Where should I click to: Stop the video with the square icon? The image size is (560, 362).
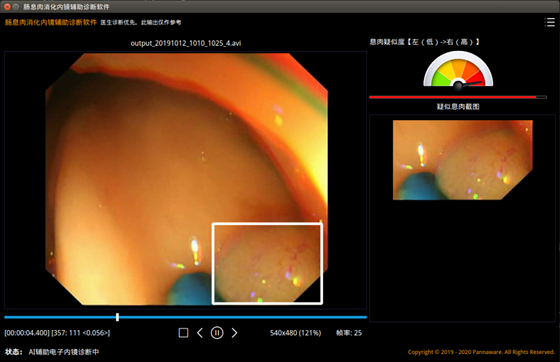[x=183, y=333]
